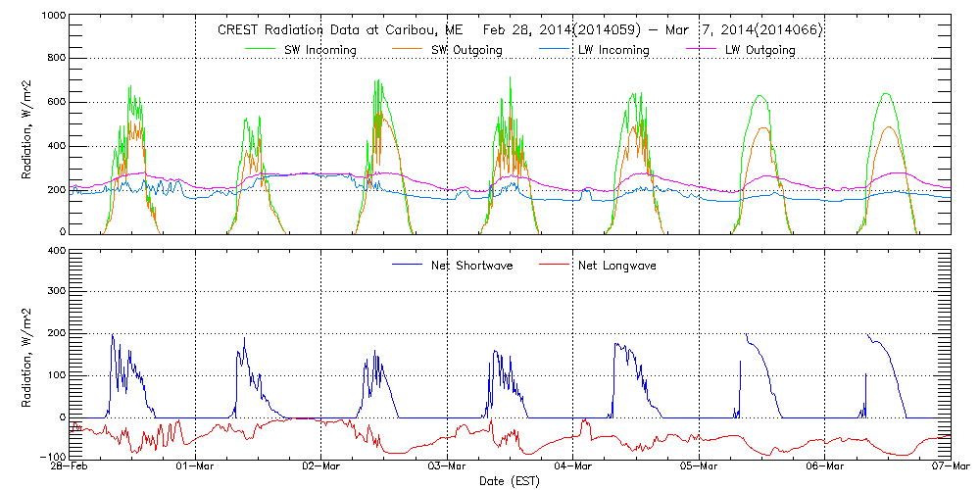Select the 01-Mar date tick label
Screen dimensions: 980x490
pyautogui.click(x=196, y=468)
